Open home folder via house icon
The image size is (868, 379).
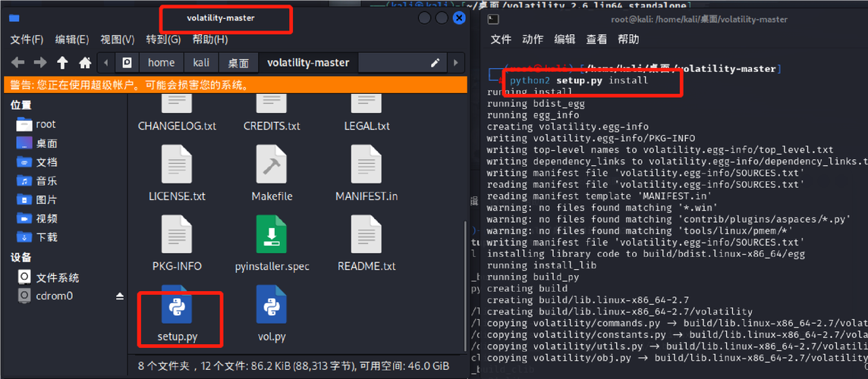pos(85,62)
